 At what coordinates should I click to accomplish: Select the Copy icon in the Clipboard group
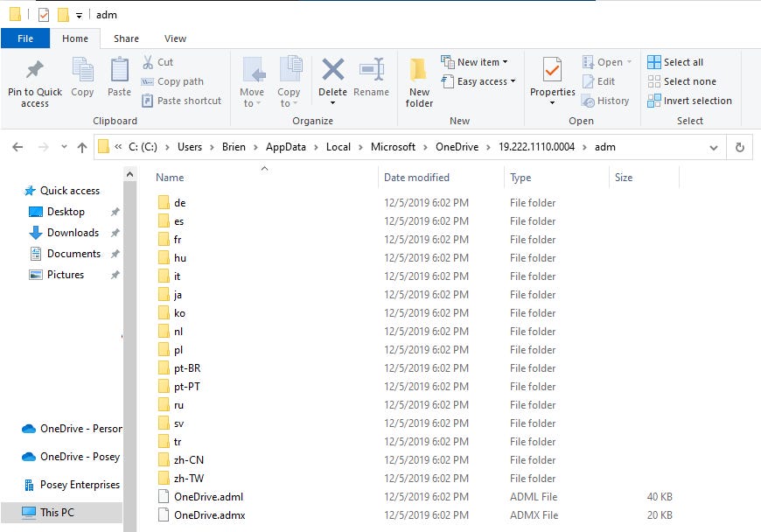[82, 77]
